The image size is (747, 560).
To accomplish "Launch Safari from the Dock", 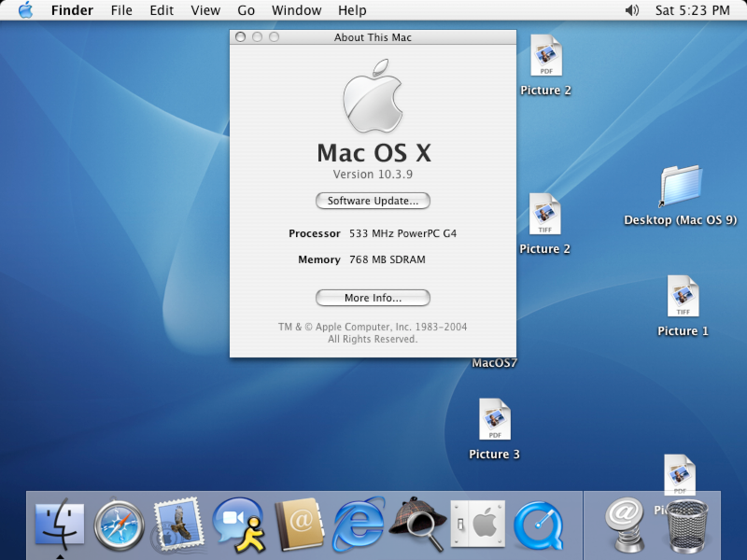I will point(120,525).
